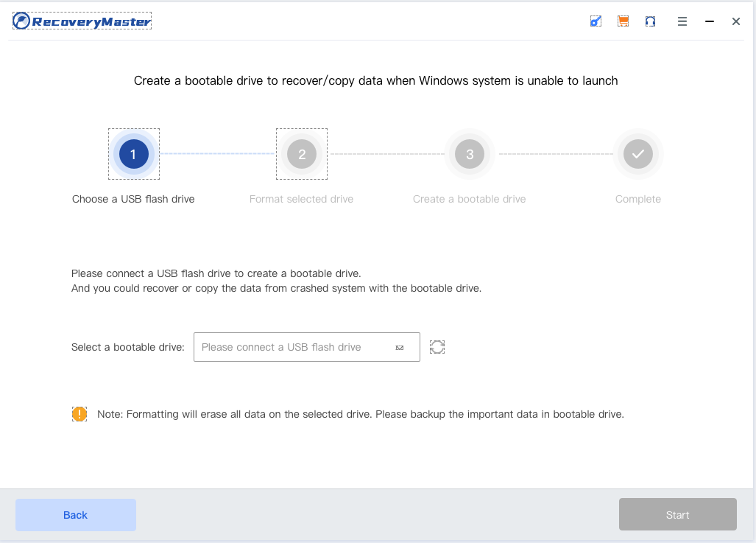The width and height of the screenshot is (756, 543).
Task: Click the headset support icon
Action: click(650, 21)
